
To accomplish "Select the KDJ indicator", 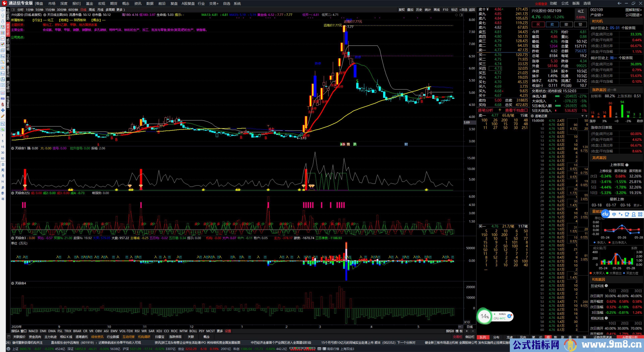I will pos(159,331).
